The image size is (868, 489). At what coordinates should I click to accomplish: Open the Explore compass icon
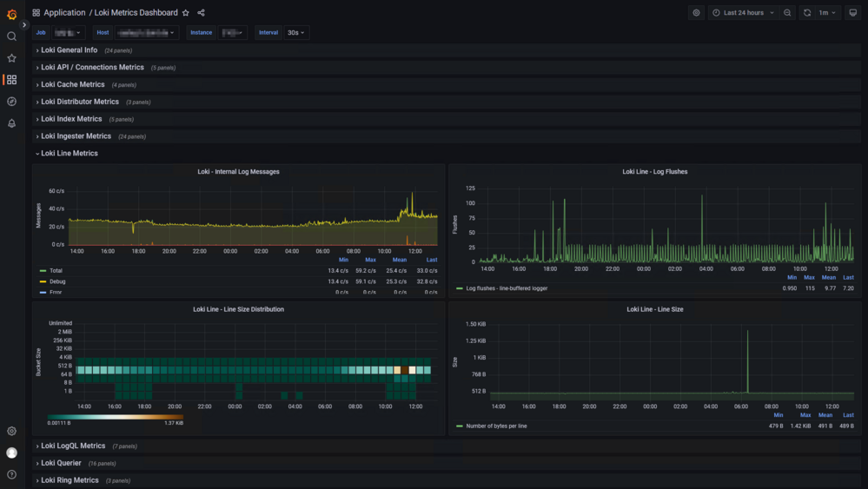tap(11, 102)
